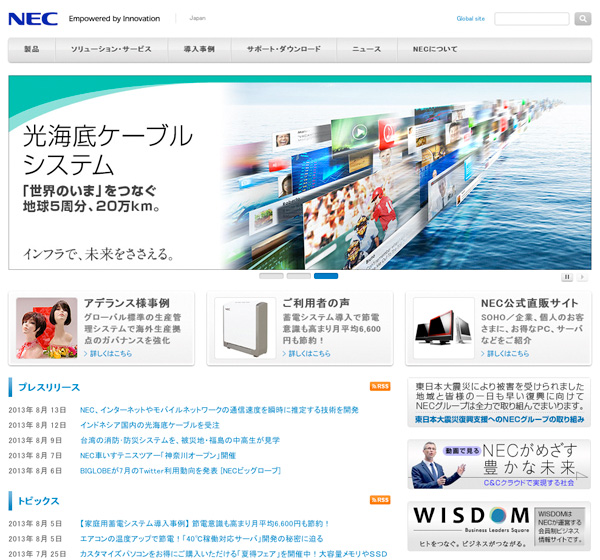Select the third highlighted slide indicator
This screenshot has height=560, width=600.
[326, 276]
